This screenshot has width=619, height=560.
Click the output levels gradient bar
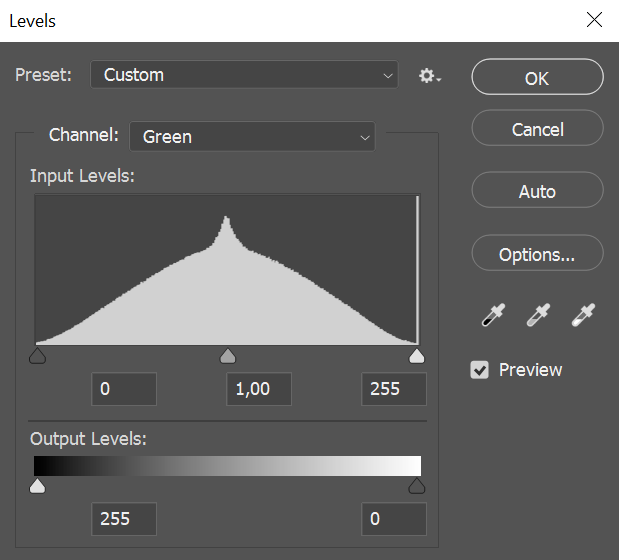point(227,466)
